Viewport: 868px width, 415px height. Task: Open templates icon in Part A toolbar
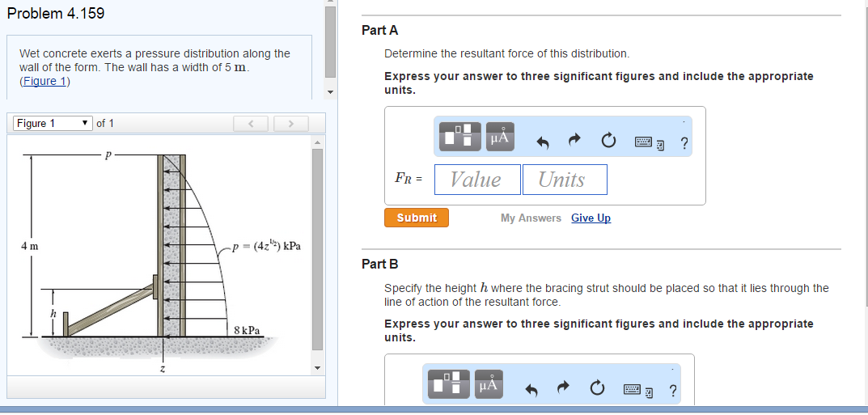(x=460, y=137)
